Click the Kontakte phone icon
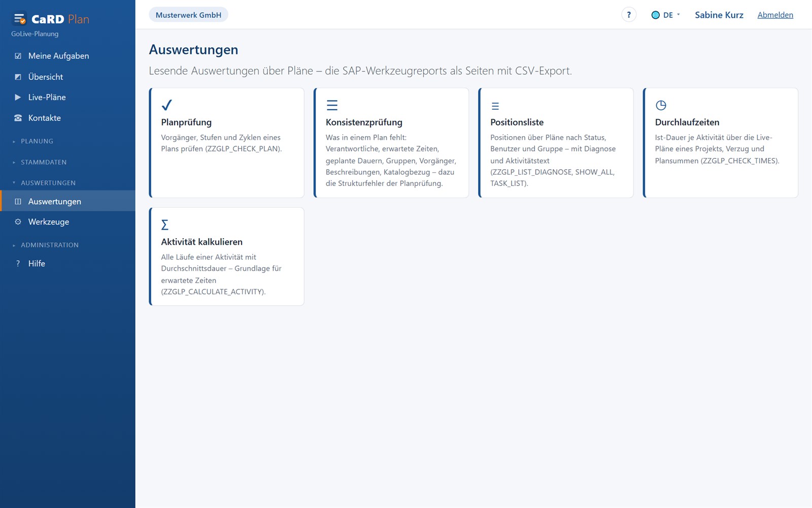This screenshot has height=508, width=812. pos(18,118)
